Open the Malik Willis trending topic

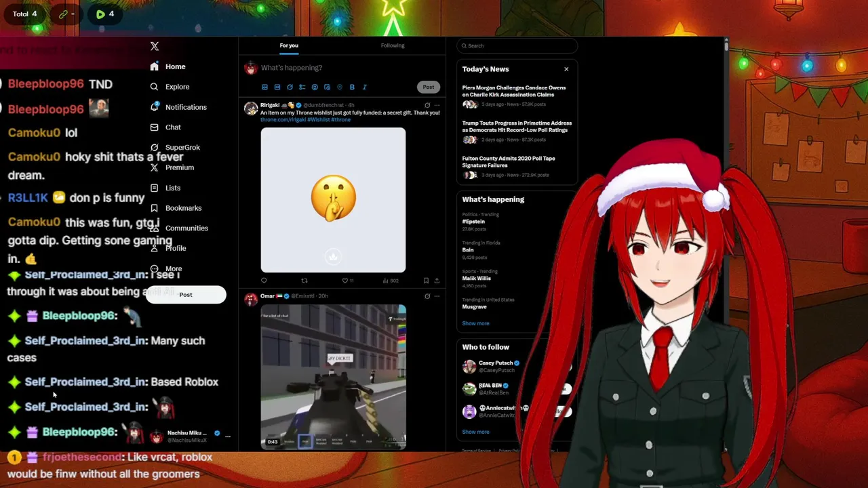tap(476, 279)
